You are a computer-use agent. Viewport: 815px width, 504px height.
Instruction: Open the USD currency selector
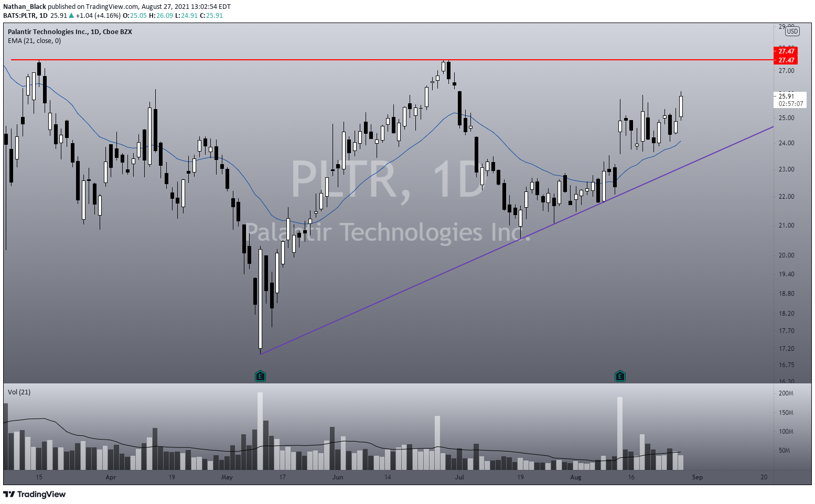792,31
